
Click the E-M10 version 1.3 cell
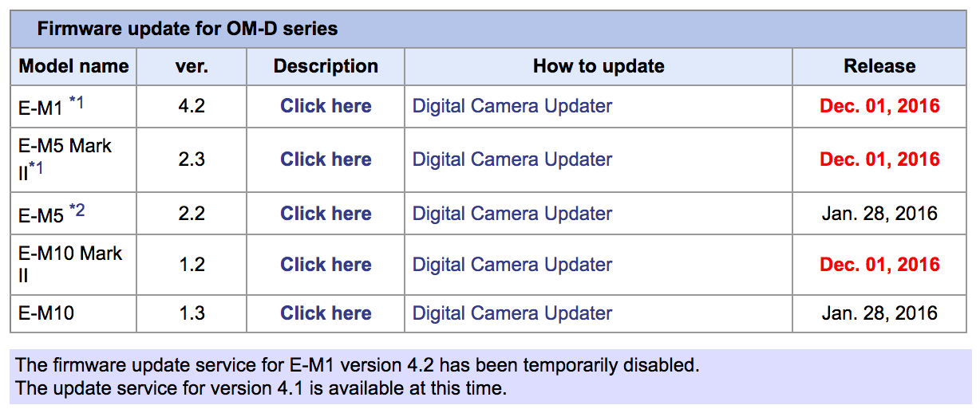pyautogui.click(x=192, y=313)
